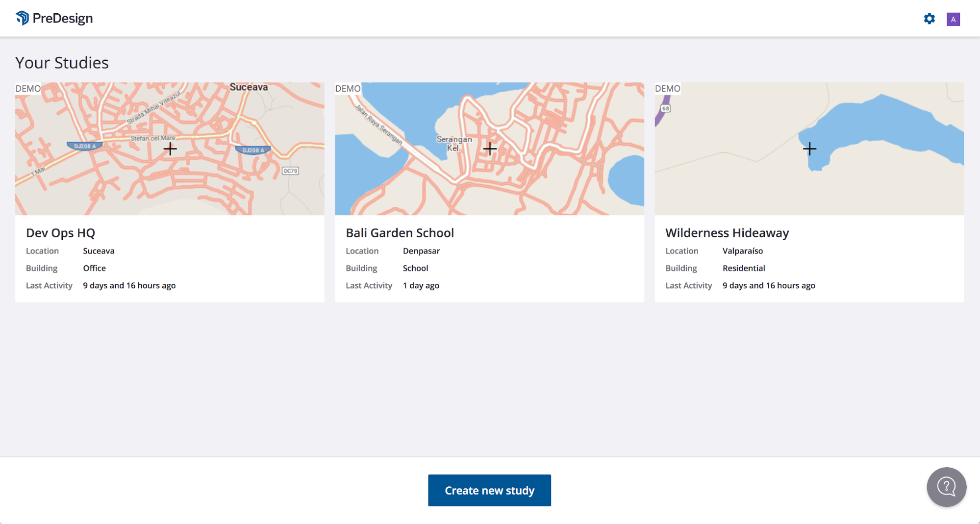Select the Denpasar map thumbnail
Viewport: 980px width, 524px height.
click(489, 149)
